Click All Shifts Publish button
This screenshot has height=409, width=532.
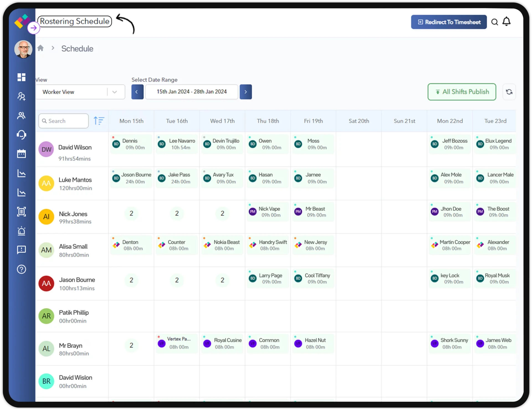[x=462, y=92]
